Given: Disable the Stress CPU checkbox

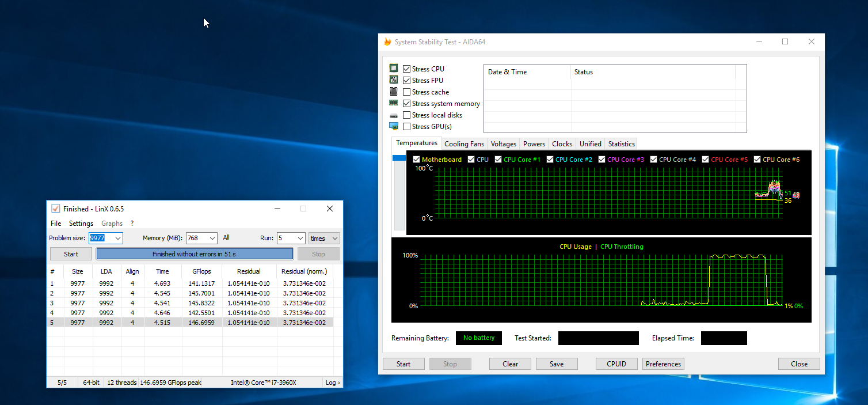Looking at the screenshot, I should click(407, 69).
